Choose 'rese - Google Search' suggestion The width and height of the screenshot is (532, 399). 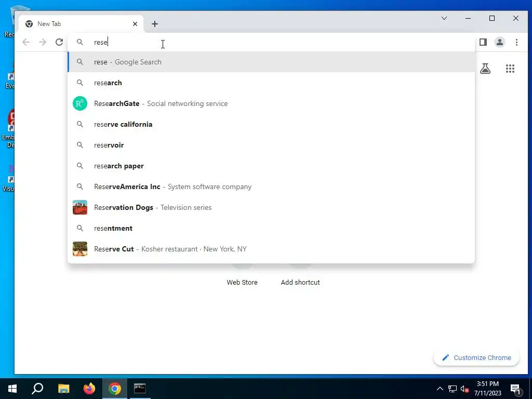pos(271,62)
